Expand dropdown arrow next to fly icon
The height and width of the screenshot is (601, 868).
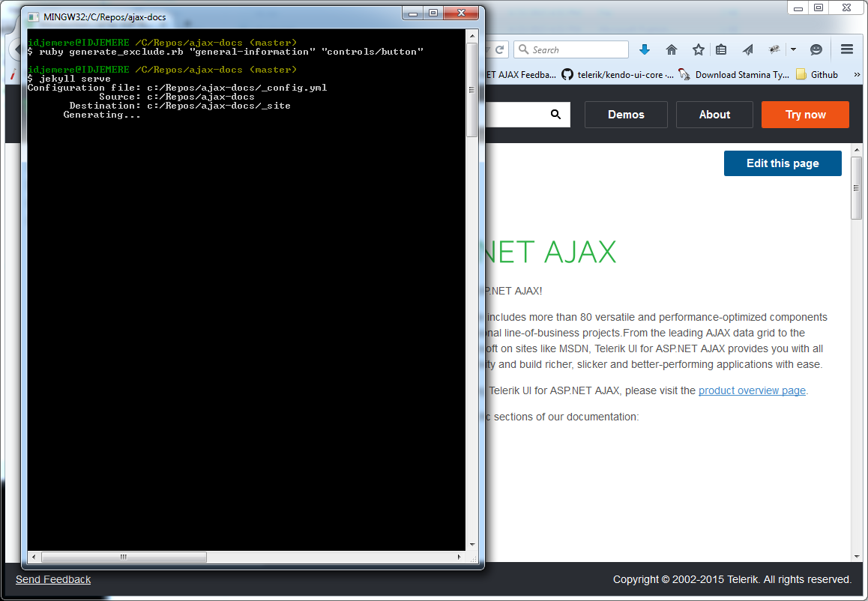coord(793,49)
